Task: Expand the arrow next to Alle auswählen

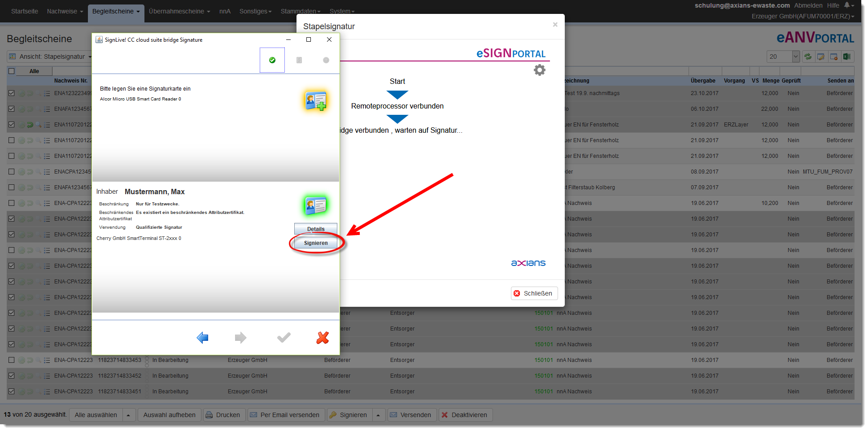Action: click(x=128, y=415)
